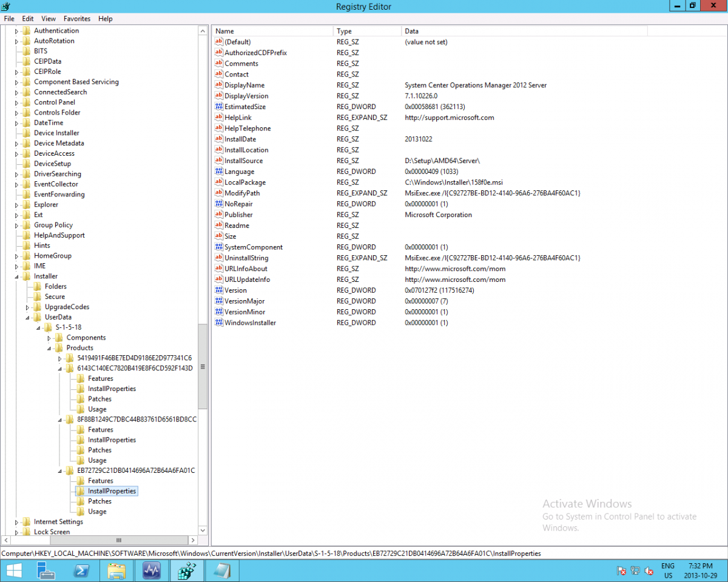Select the Secure key under Installer
Viewport: 728px width, 582px height.
coord(55,296)
